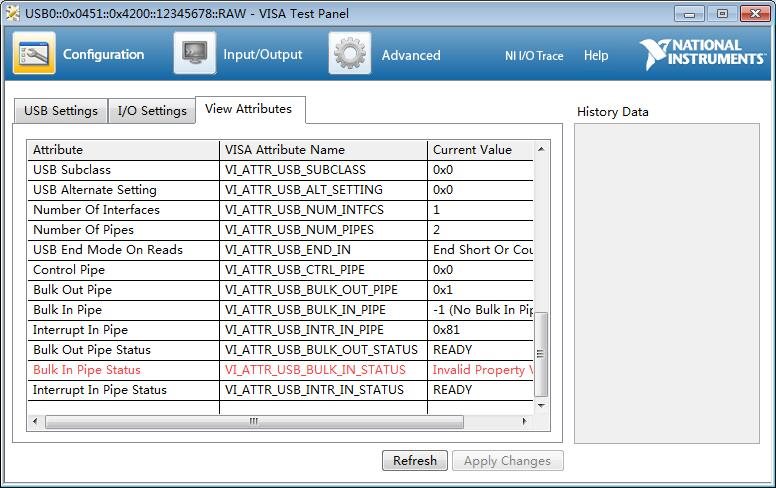Click the 0x81 value cell

click(481, 330)
